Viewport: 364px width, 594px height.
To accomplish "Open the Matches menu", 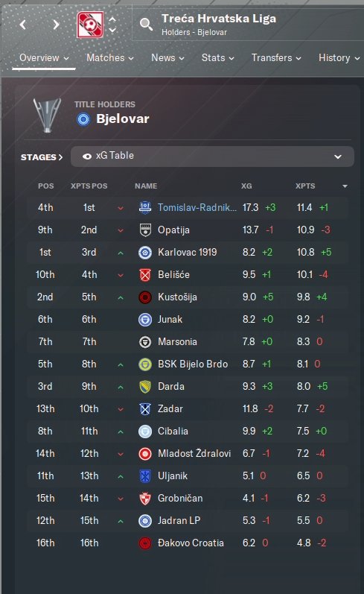I will point(109,58).
